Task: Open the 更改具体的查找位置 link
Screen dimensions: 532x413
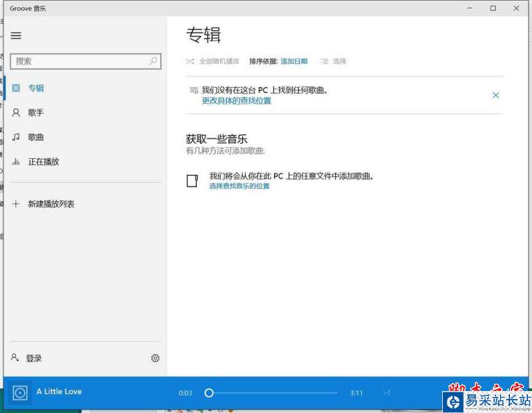Action: [x=238, y=101]
